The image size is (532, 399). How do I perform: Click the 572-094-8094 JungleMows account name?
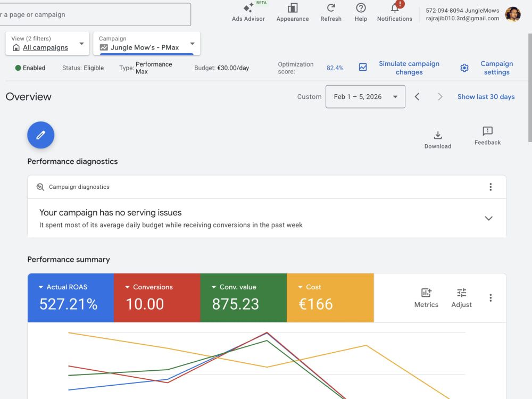click(462, 11)
